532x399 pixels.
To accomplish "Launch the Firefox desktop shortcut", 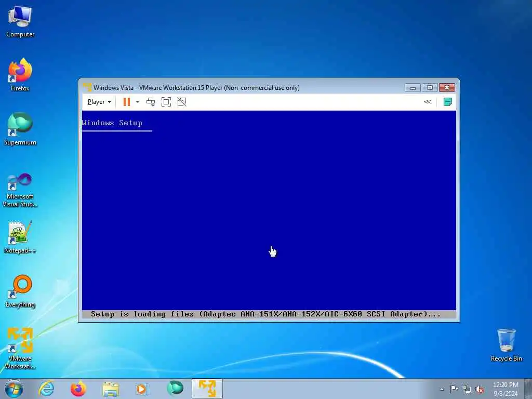I will click(20, 75).
